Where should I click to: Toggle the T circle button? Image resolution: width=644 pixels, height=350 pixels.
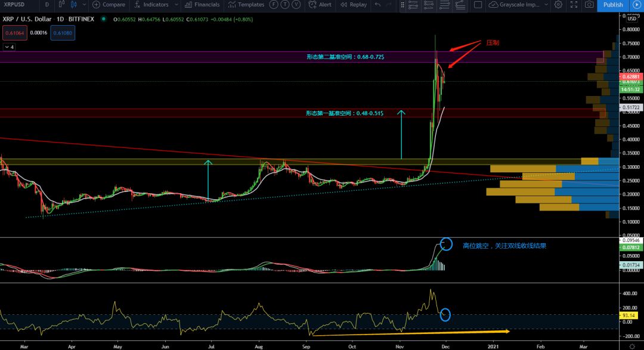click(x=284, y=5)
